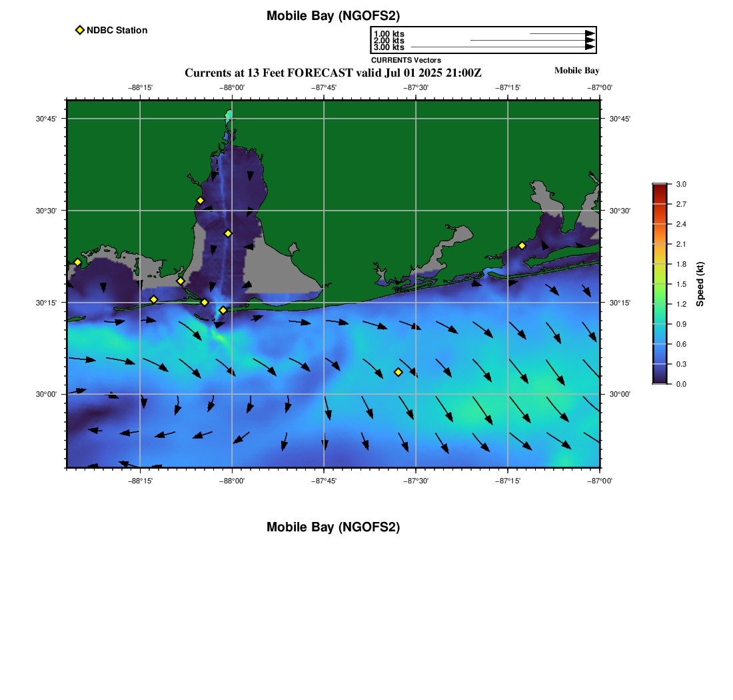The image size is (733, 700).
Task: Click the 30°15' left latitude label
Action: coord(46,303)
